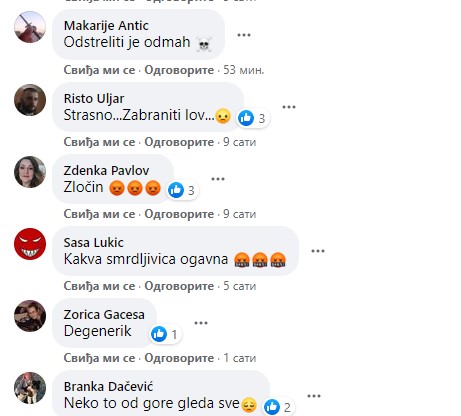Open profile name Branka Dačević

108,387
